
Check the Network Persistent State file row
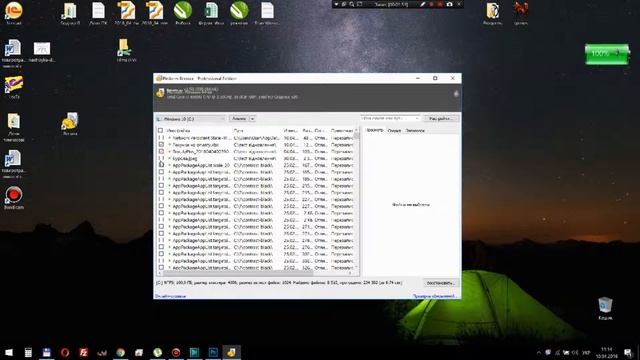tap(161, 138)
